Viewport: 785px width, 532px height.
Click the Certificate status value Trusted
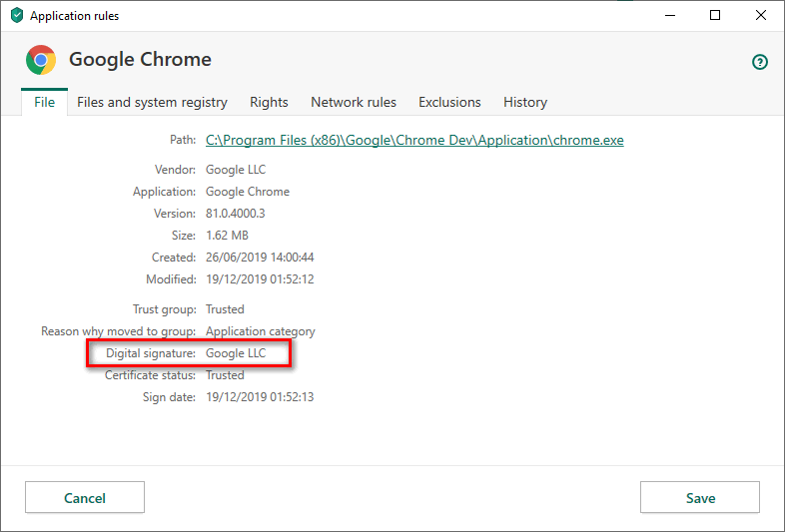coord(225,375)
